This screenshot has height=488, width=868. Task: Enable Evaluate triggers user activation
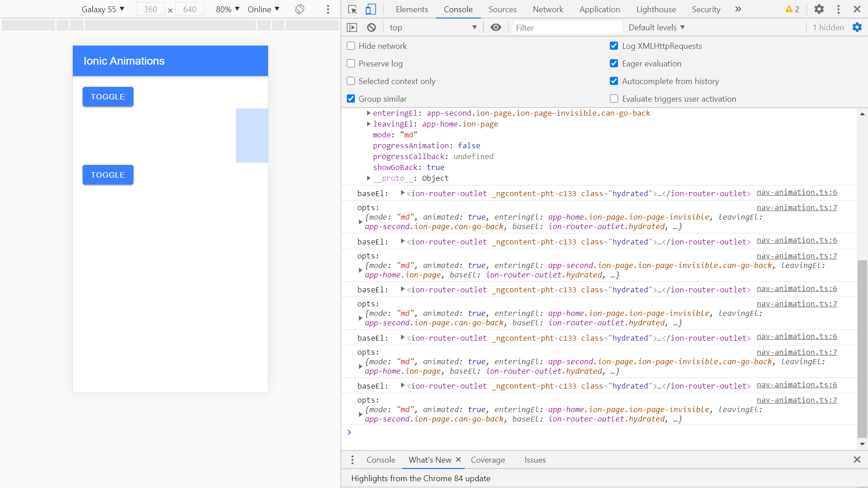[x=614, y=99]
